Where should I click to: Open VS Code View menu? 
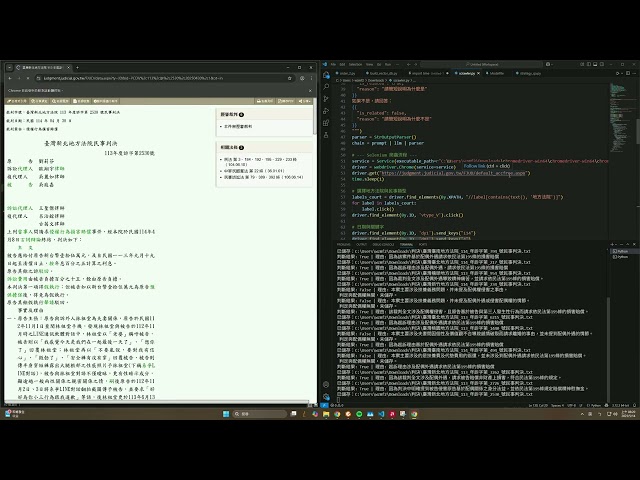pyautogui.click(x=369, y=64)
